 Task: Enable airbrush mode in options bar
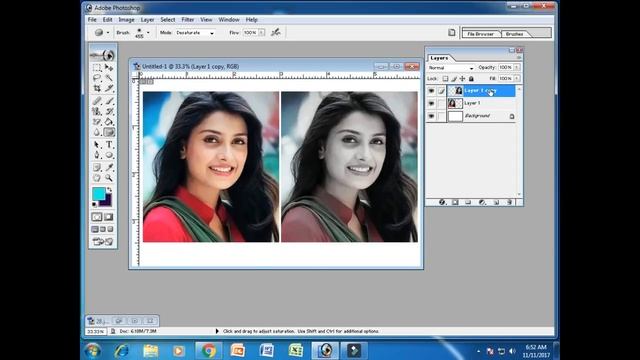[276, 32]
